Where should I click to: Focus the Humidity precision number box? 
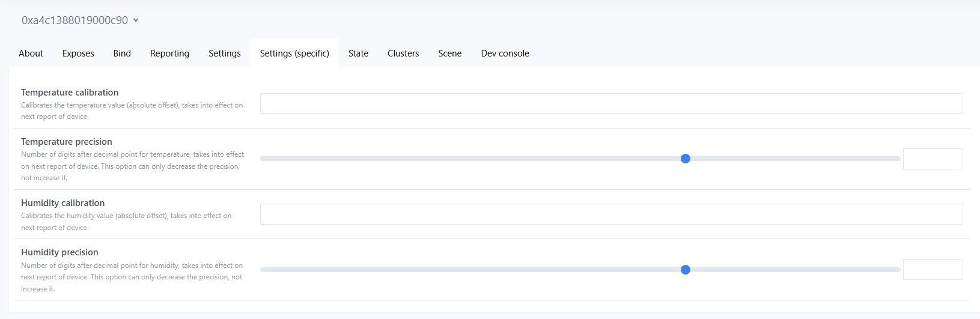933,269
